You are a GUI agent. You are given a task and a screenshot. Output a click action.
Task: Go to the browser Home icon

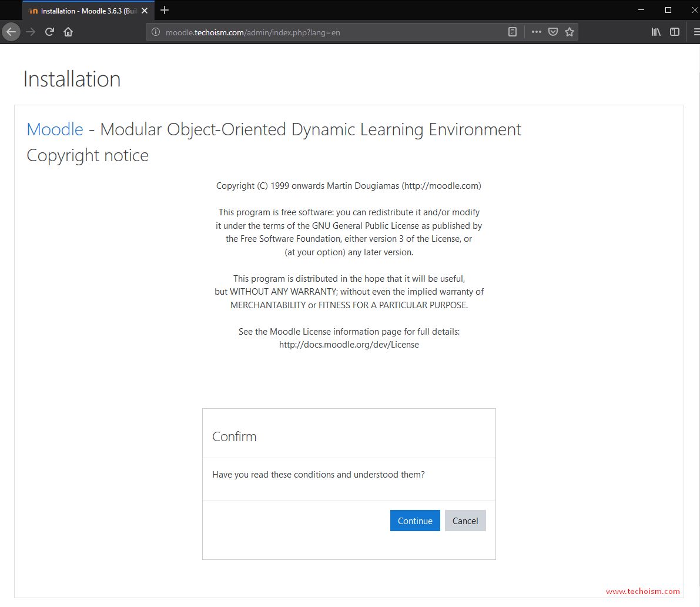point(68,32)
